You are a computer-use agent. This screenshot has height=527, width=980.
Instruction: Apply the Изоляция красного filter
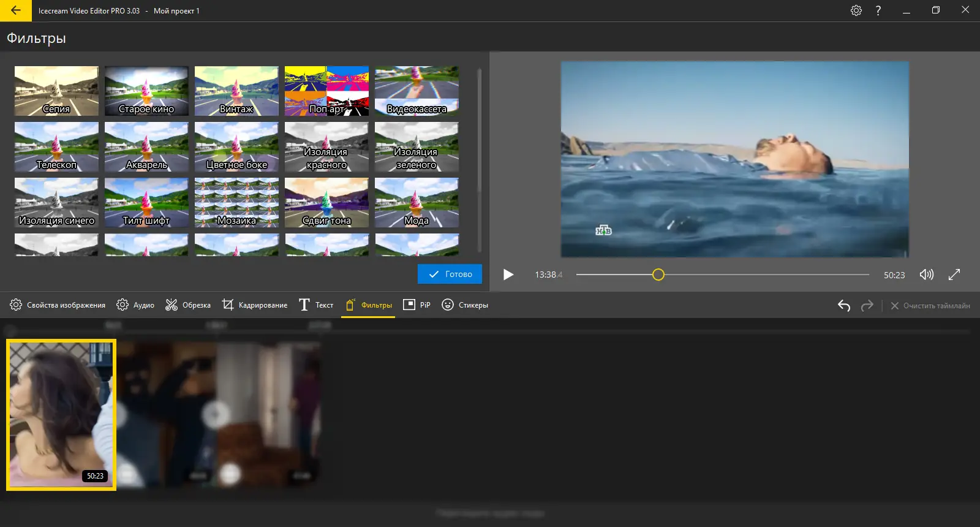(x=326, y=146)
